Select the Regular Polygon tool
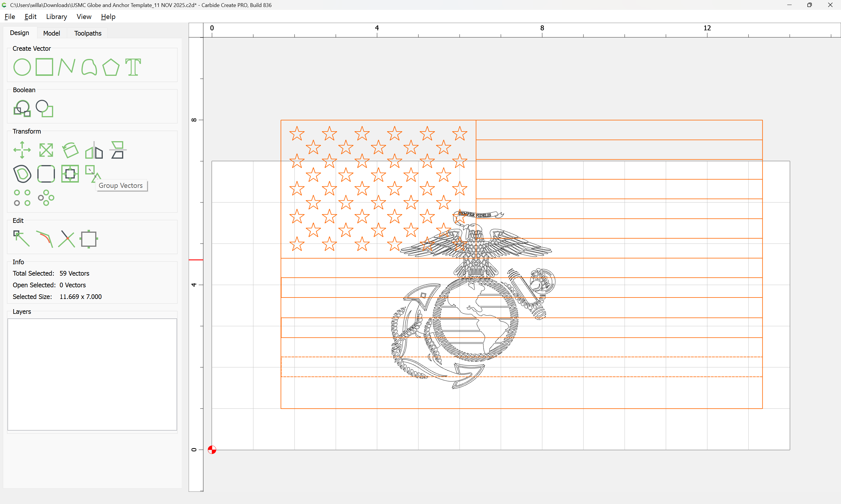Image resolution: width=841 pixels, height=504 pixels. pyautogui.click(x=111, y=67)
